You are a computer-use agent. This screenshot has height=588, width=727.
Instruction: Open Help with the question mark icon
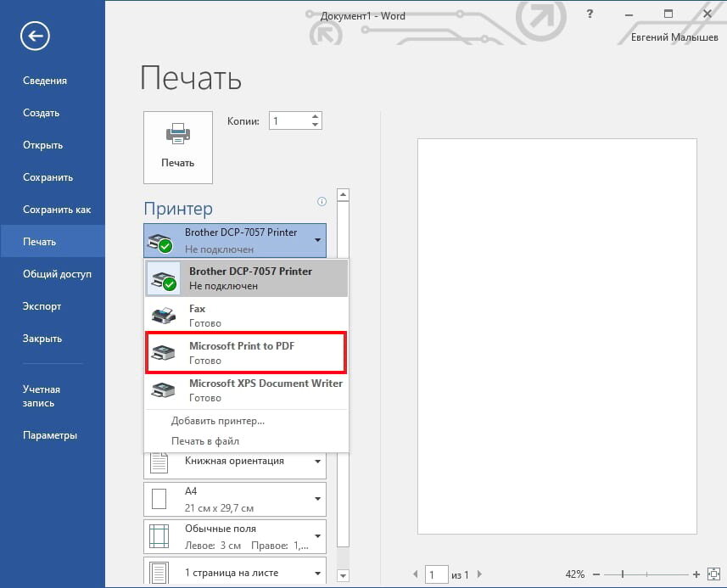[x=590, y=14]
